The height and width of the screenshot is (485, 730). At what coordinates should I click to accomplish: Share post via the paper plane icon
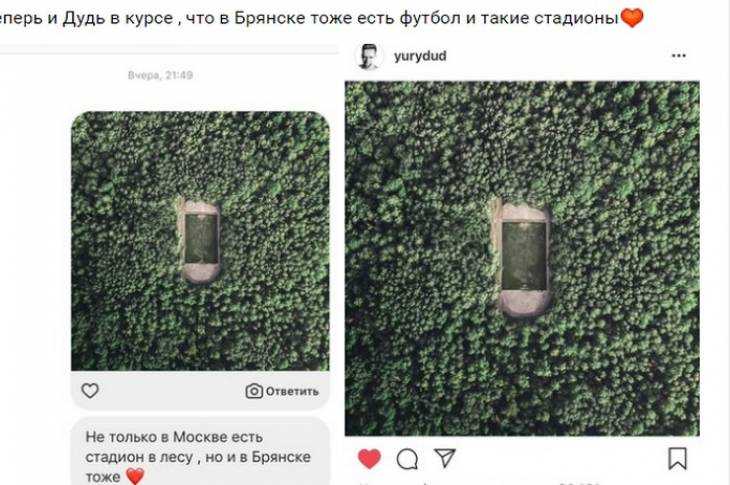[445, 458]
